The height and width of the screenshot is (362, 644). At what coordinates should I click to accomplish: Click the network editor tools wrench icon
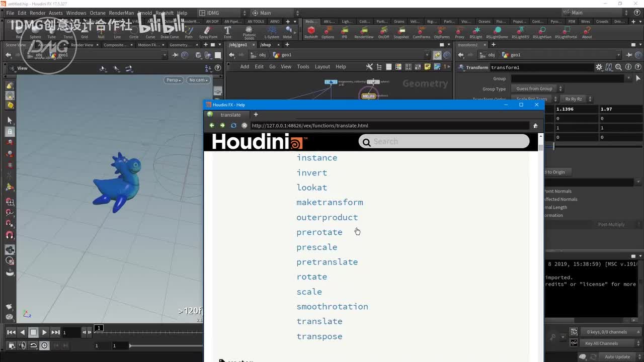pos(369,66)
